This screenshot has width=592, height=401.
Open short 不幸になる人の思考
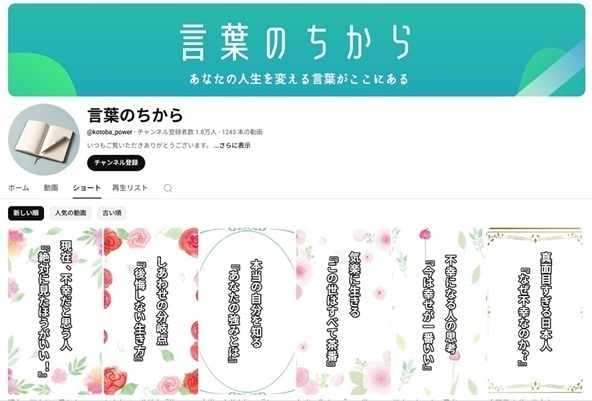point(439,311)
